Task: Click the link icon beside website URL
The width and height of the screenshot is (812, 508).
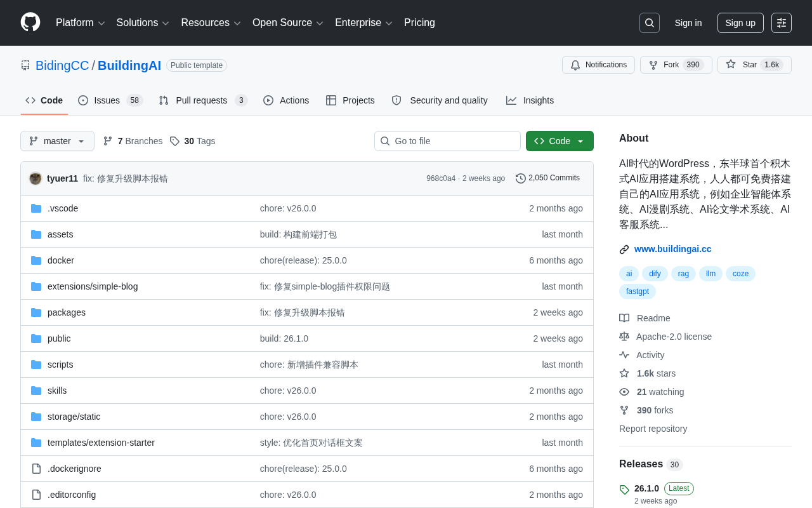Action: click(x=624, y=250)
